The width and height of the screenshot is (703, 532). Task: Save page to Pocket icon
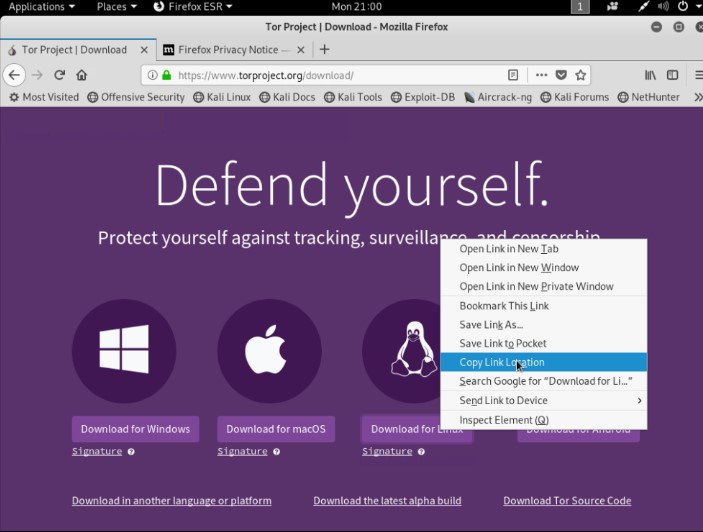(x=561, y=75)
